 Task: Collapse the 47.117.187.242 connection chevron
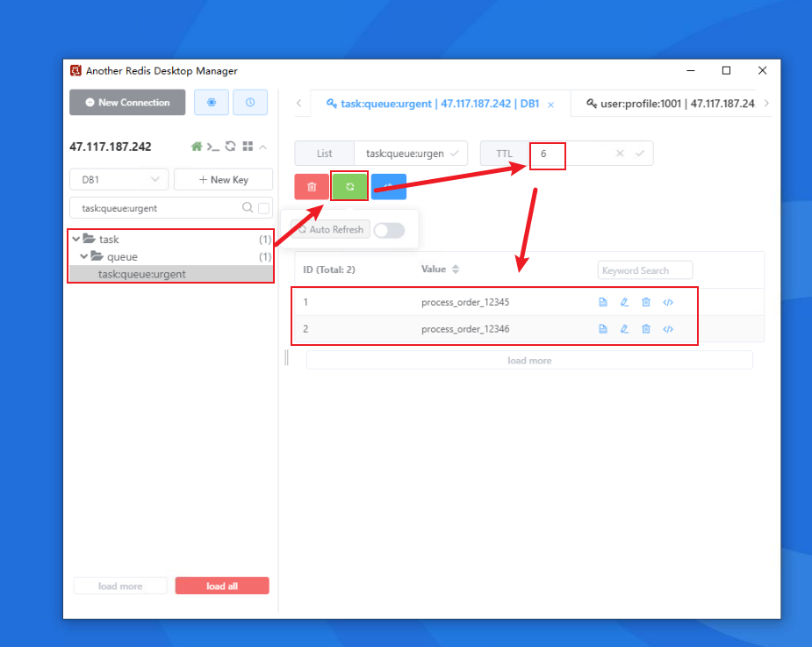(x=263, y=147)
